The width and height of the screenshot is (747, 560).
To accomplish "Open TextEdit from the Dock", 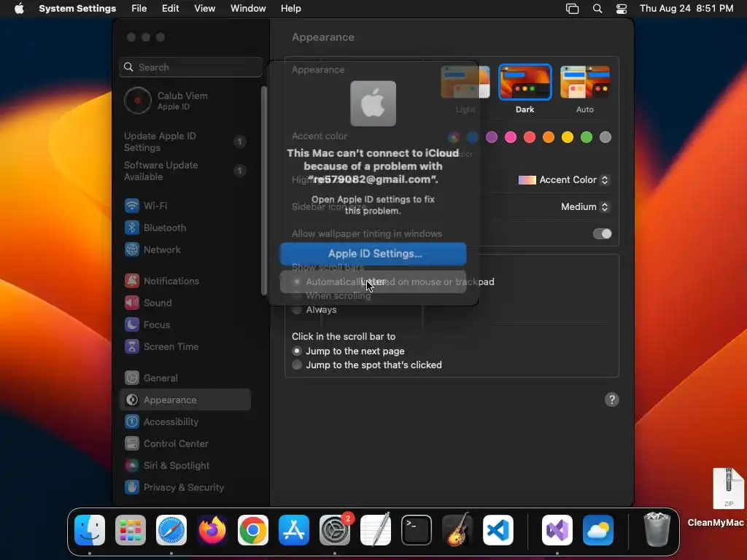I will [376, 530].
